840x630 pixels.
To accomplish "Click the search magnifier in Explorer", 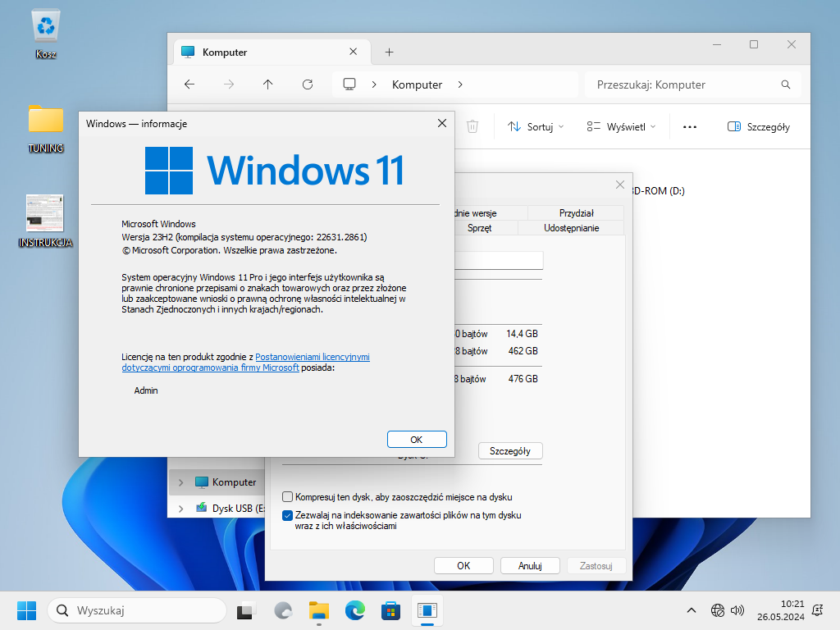I will pos(785,84).
